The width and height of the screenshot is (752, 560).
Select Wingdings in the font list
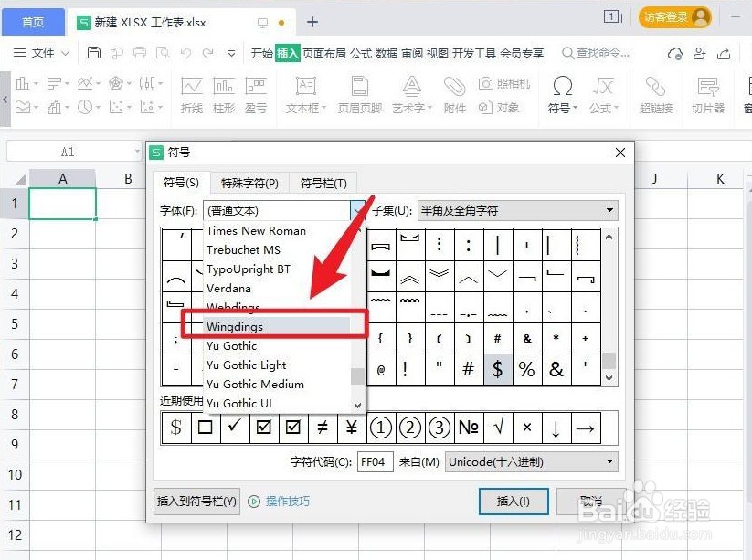point(235,326)
